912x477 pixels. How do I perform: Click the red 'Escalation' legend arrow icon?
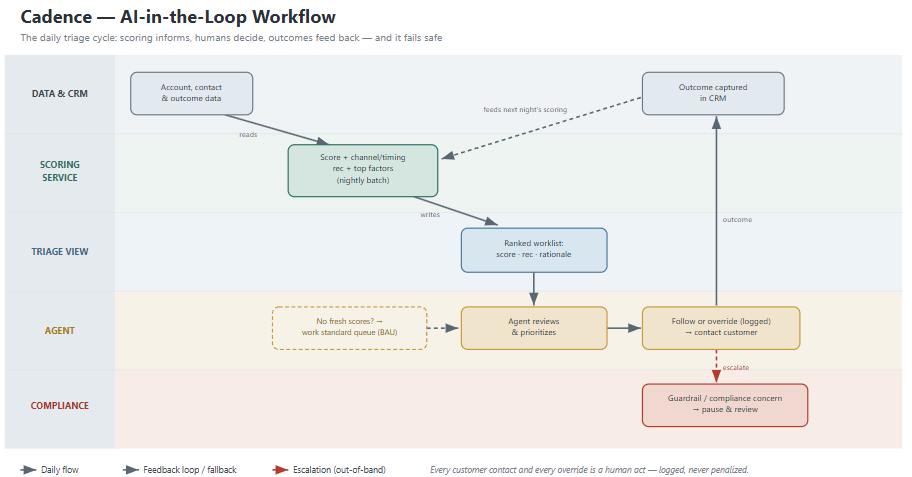point(280,469)
